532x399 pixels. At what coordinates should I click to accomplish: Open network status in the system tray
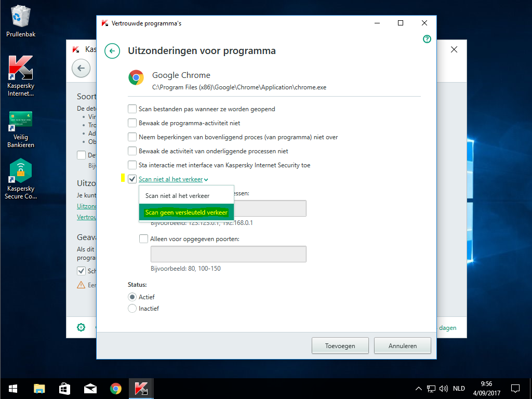(x=431, y=389)
